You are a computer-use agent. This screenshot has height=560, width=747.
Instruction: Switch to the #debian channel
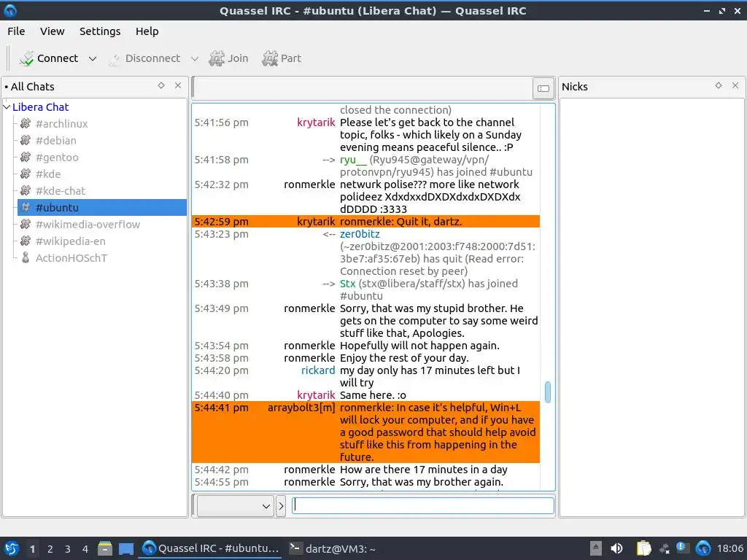pyautogui.click(x=55, y=141)
